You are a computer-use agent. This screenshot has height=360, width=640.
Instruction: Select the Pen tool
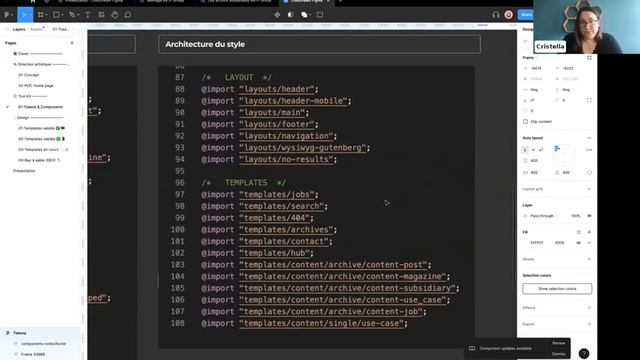point(72,15)
